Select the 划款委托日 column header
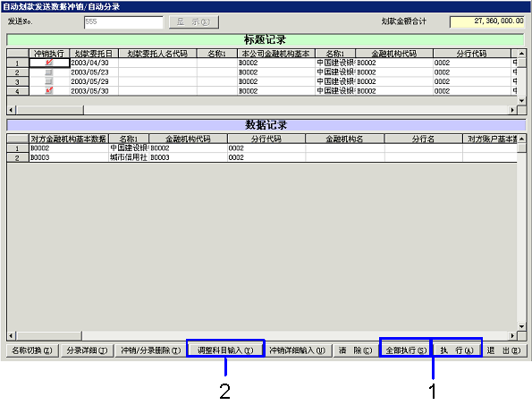532x405 pixels. (94, 54)
